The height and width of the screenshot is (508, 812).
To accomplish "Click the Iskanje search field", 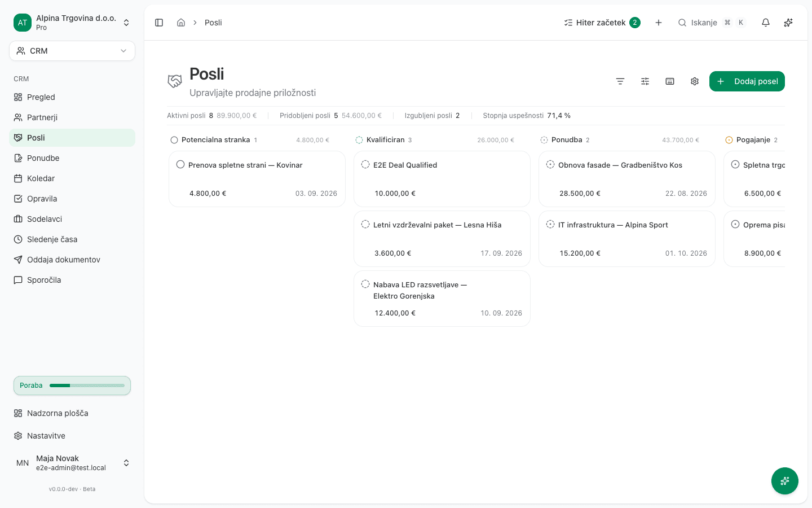I will click(712, 23).
